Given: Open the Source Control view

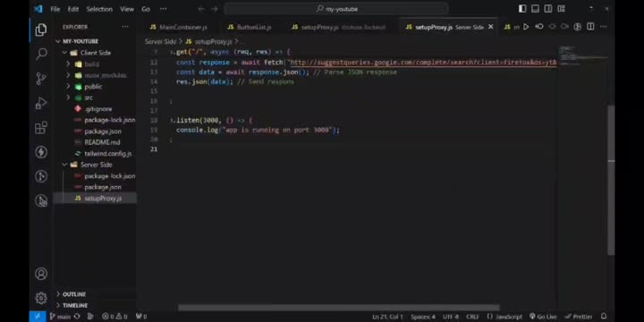Looking at the screenshot, I should pyautogui.click(x=41, y=79).
